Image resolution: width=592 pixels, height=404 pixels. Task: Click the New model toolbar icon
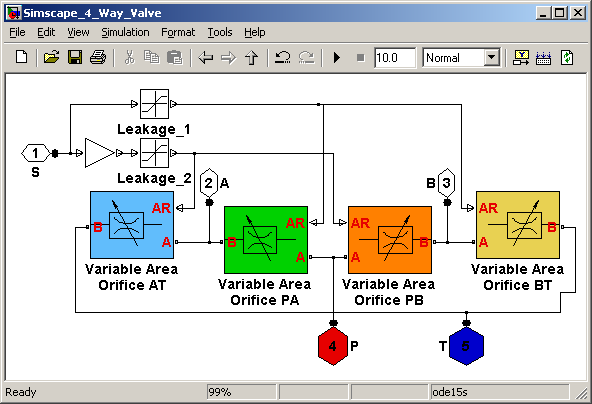22,57
